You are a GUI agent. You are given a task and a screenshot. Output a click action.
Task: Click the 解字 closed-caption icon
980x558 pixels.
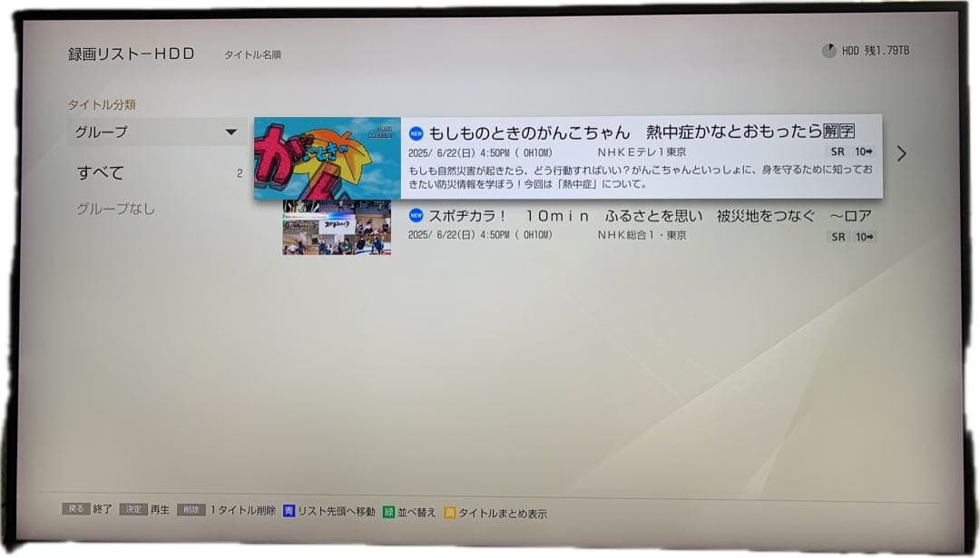click(840, 132)
